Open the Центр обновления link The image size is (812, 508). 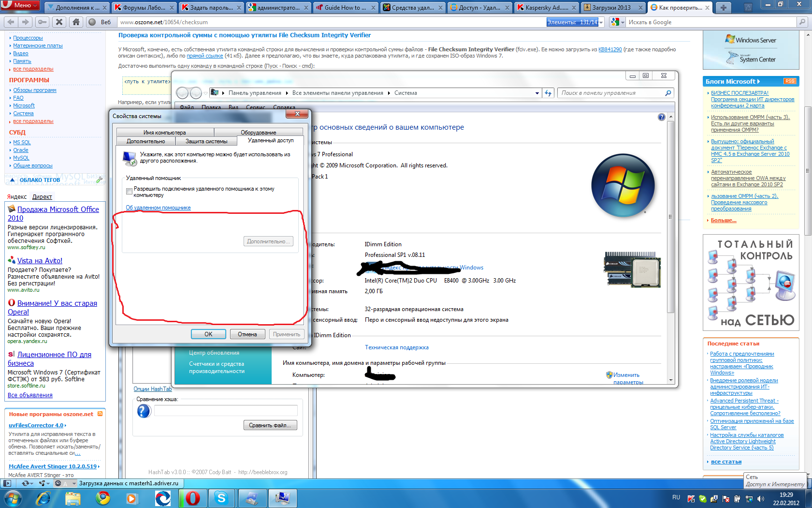[x=214, y=353]
